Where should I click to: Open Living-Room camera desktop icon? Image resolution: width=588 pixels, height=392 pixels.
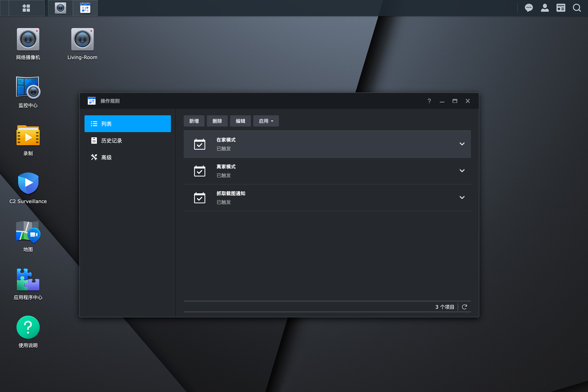[x=82, y=44]
